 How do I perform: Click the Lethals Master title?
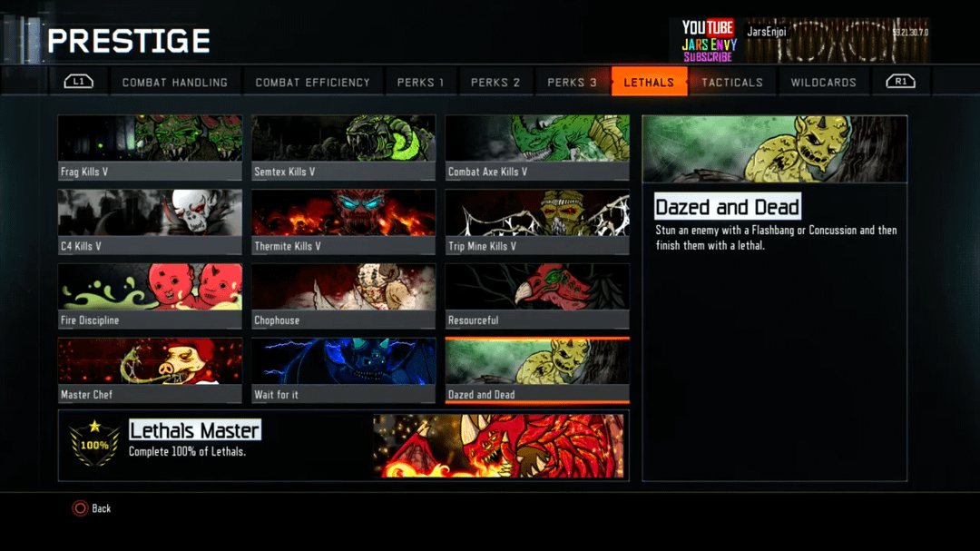point(194,430)
